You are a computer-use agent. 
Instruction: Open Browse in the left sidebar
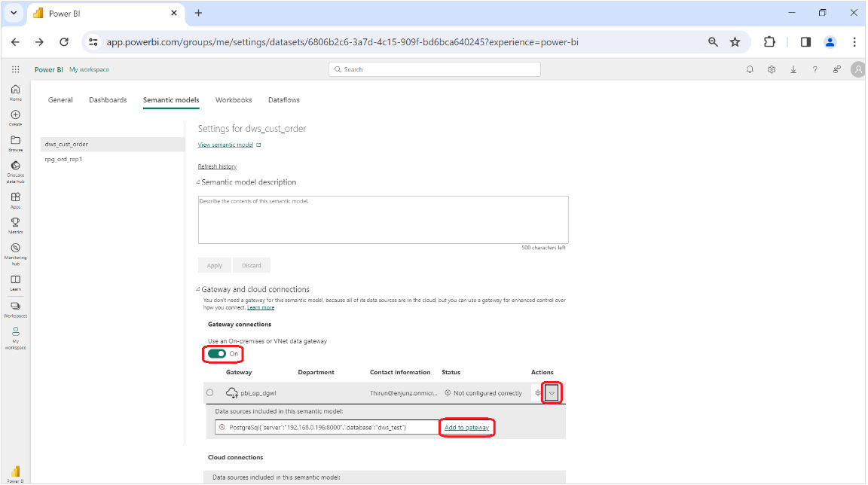(x=16, y=143)
